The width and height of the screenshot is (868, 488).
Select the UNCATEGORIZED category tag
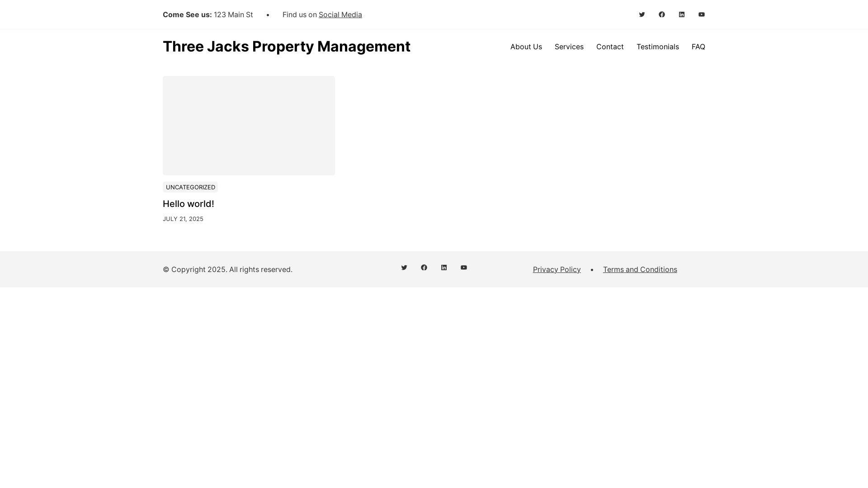190,187
